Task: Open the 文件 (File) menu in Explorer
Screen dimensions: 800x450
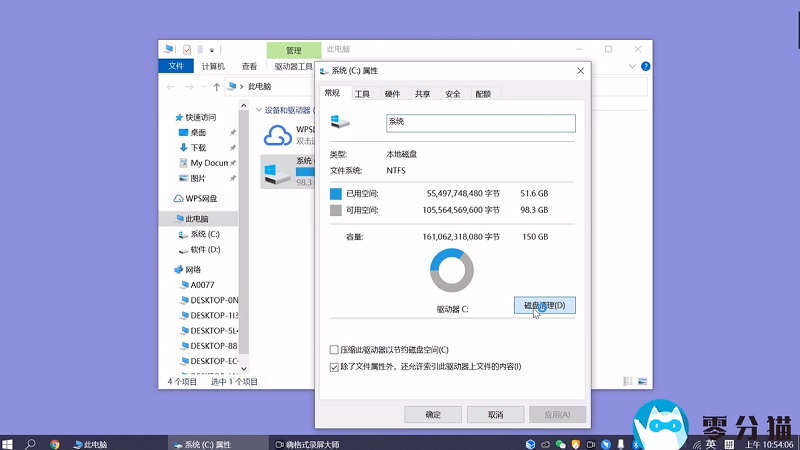Action: (176, 67)
